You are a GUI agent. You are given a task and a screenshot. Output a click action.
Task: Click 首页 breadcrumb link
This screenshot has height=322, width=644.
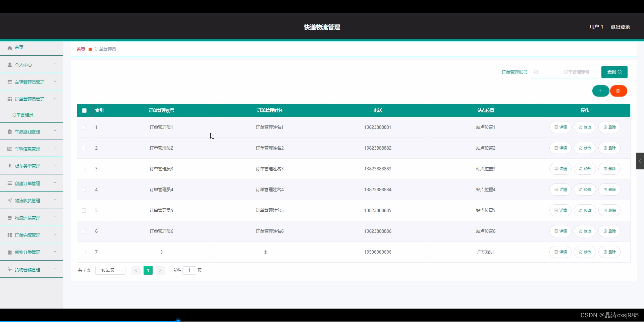click(x=81, y=49)
